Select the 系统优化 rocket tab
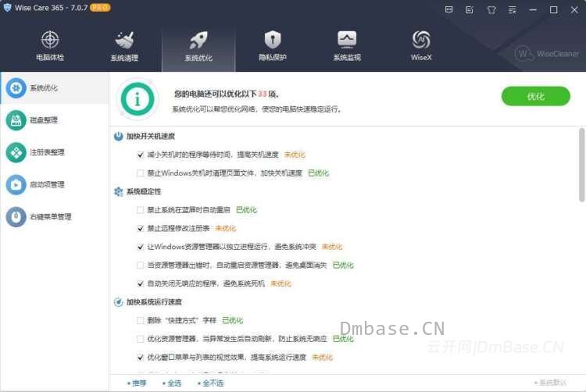 click(x=198, y=46)
